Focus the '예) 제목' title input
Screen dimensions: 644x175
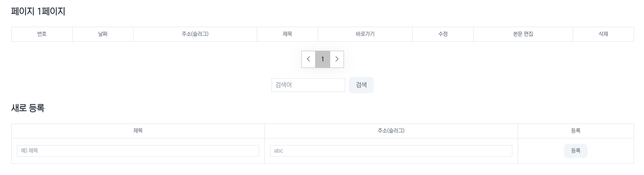tap(138, 151)
